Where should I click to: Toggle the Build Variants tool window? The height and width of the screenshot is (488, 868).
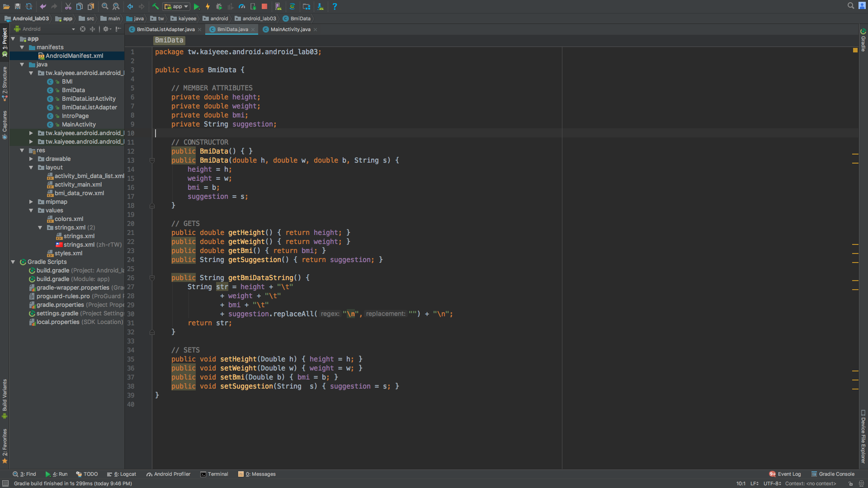(5, 399)
